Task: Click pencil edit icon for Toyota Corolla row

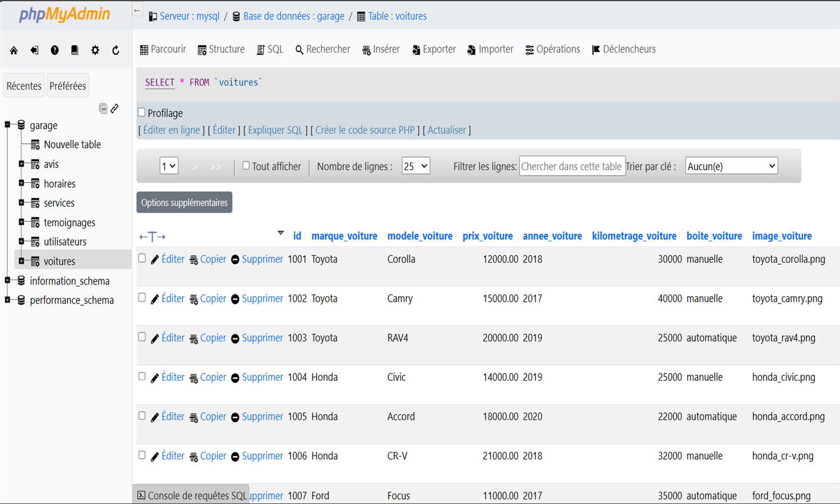Action: point(155,260)
